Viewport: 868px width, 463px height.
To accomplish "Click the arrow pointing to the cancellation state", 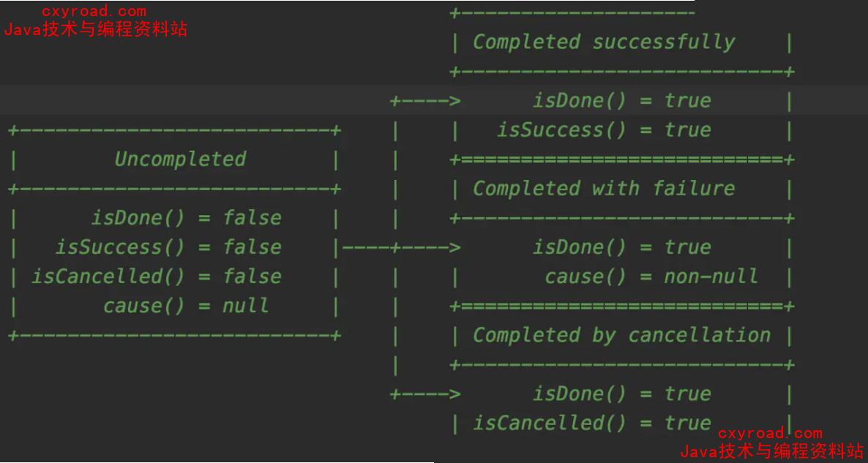I will coord(426,394).
